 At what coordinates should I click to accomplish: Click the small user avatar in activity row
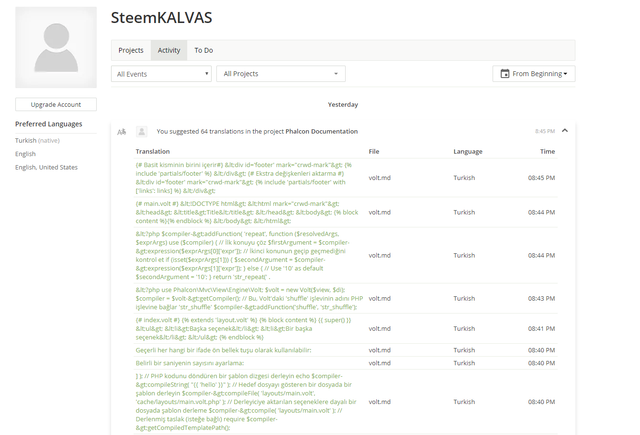click(x=142, y=131)
